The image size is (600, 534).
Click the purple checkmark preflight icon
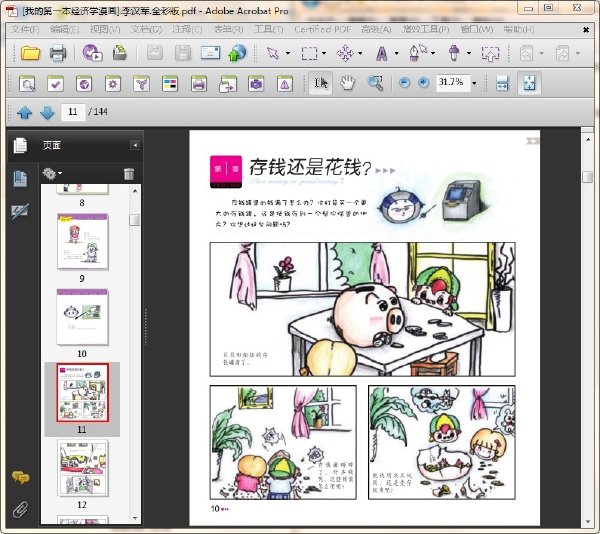pyautogui.click(x=55, y=83)
